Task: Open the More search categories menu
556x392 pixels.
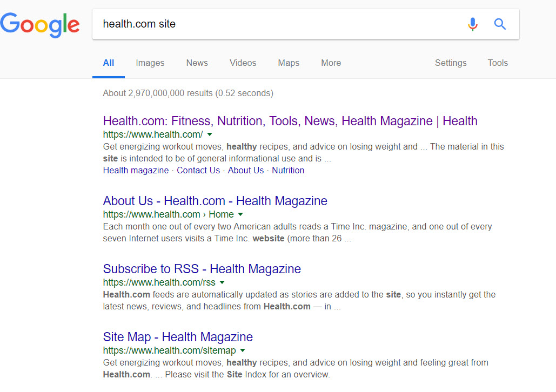Action: tap(331, 63)
